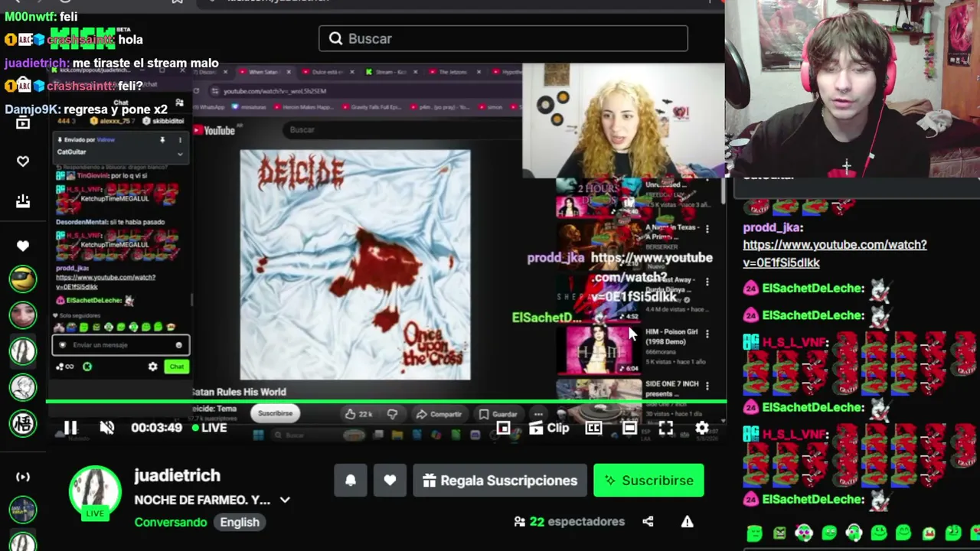Dislike the streamed YouTube video
Viewport: 980px width, 551px height.
pyautogui.click(x=392, y=414)
